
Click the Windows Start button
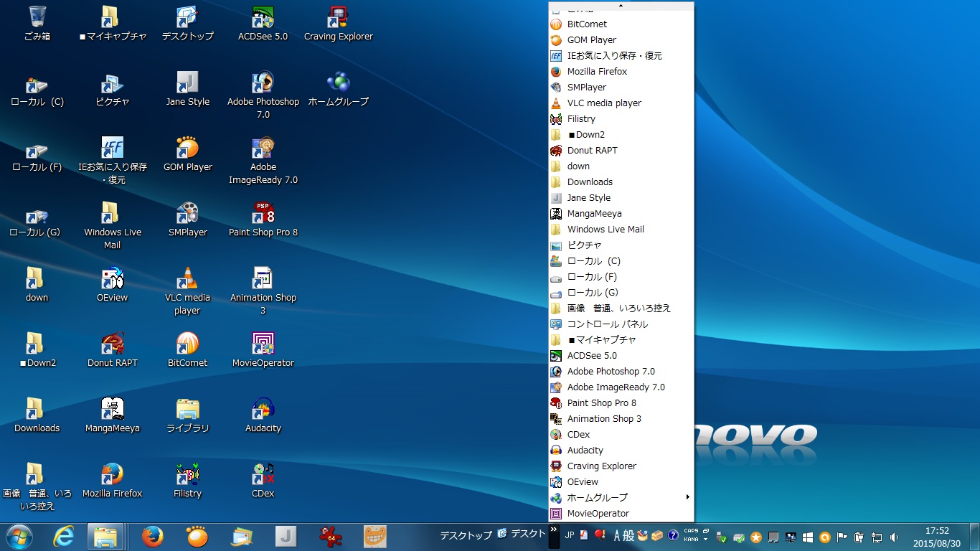tap(19, 536)
